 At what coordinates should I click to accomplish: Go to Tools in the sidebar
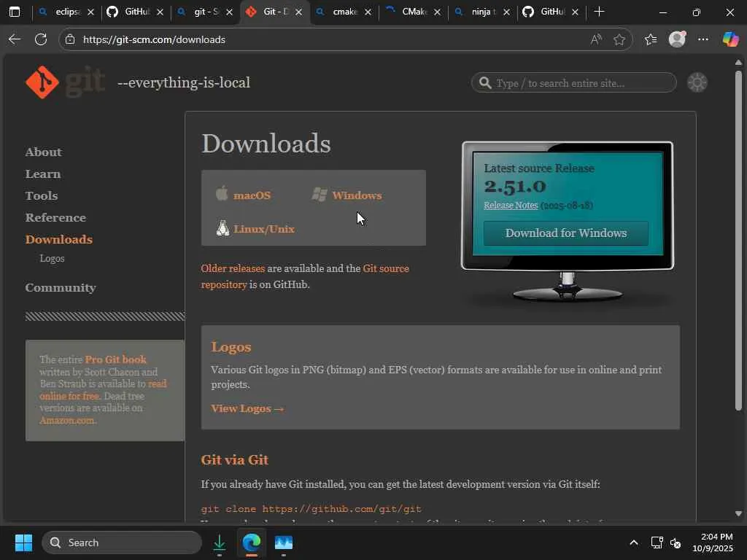click(x=42, y=195)
